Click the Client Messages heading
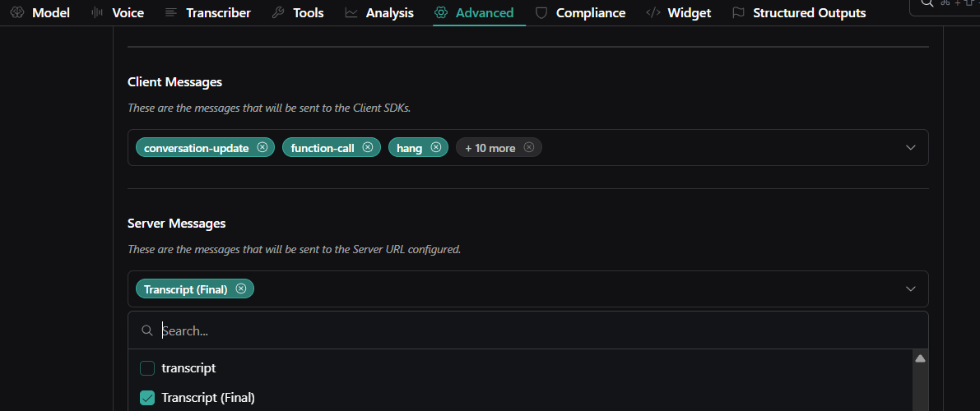Image resolution: width=980 pixels, height=411 pixels. point(175,82)
